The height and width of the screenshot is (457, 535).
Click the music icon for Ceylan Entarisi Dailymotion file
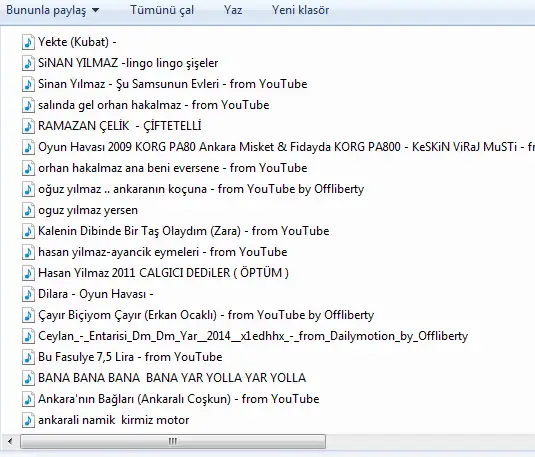pyautogui.click(x=28, y=337)
